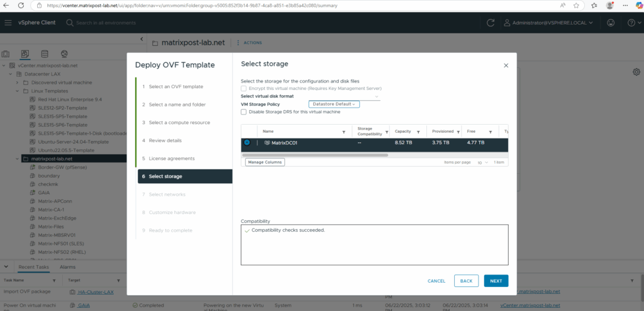Click the MatrixDC01 datastore icon

(267, 143)
